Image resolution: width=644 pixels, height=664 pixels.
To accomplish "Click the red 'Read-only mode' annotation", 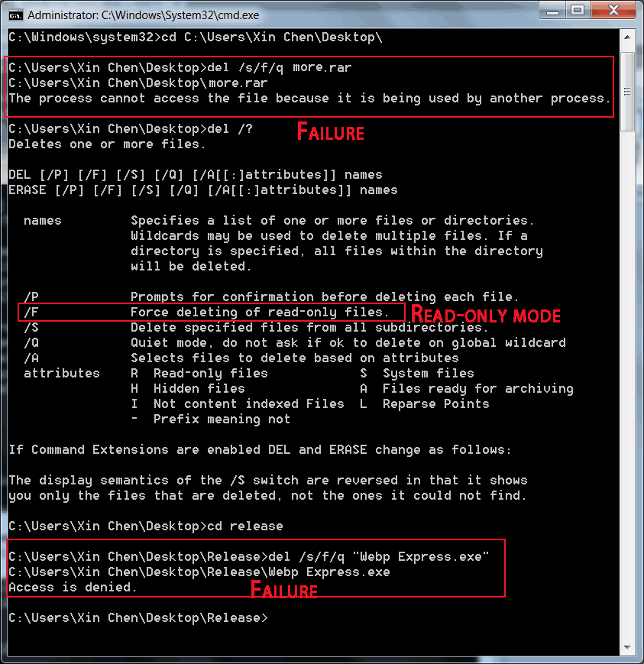I will tap(486, 315).
